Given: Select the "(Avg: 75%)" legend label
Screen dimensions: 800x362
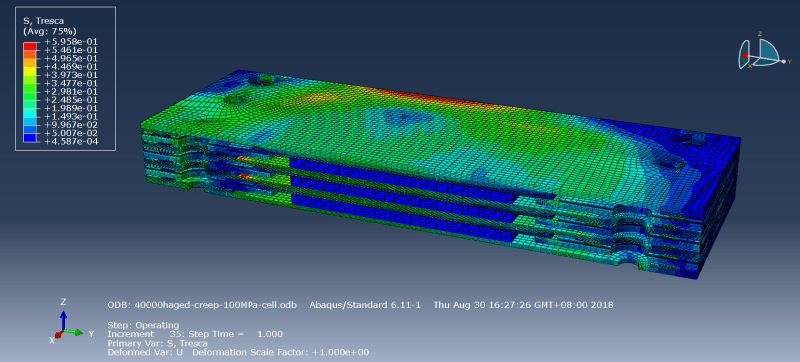Looking at the screenshot, I should (x=49, y=31).
